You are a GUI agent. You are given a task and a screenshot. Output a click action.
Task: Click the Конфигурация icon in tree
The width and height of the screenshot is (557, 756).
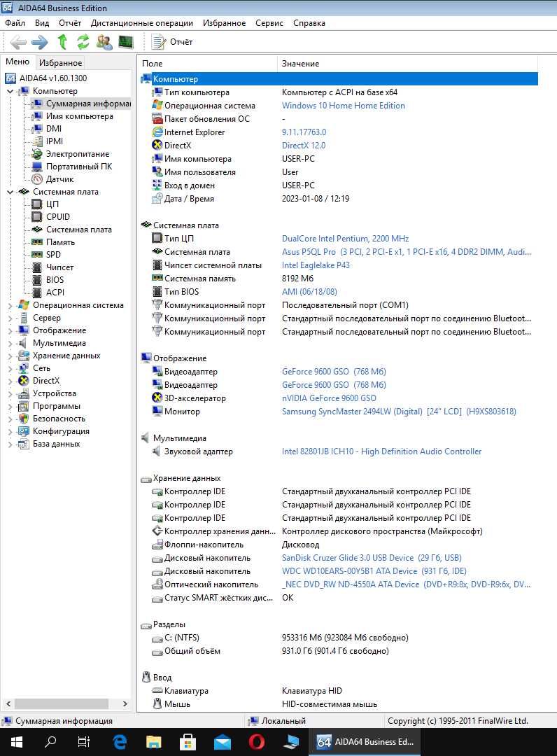click(24, 431)
